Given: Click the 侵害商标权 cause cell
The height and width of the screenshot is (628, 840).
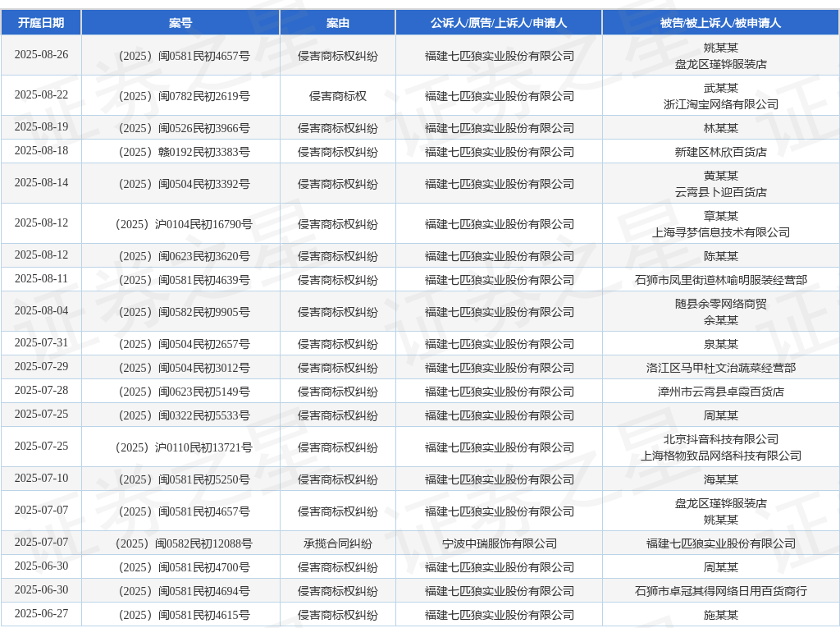Looking at the screenshot, I should click(x=337, y=96).
